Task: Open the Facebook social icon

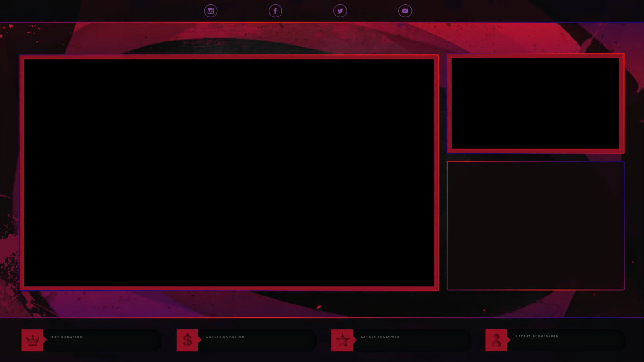Action: click(x=275, y=11)
